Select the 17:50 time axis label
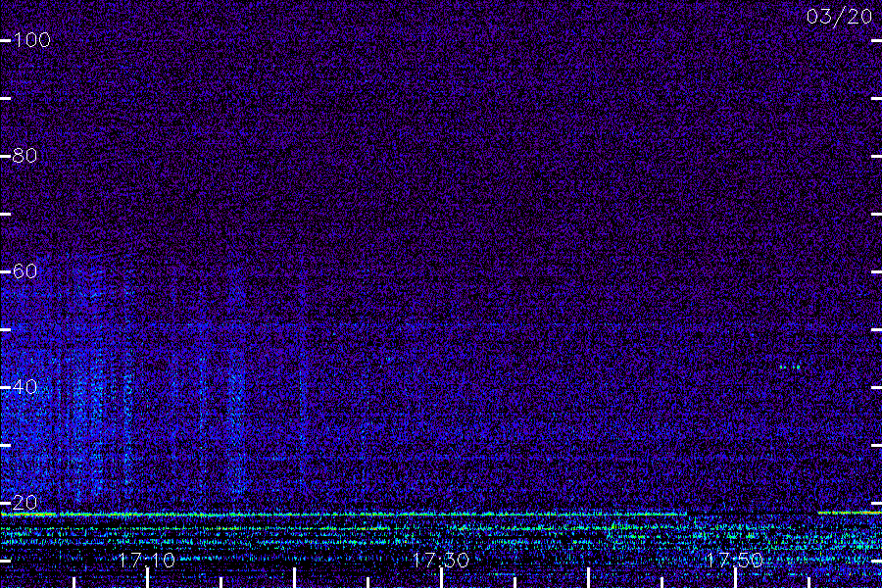The height and width of the screenshot is (588, 882). coord(735,560)
